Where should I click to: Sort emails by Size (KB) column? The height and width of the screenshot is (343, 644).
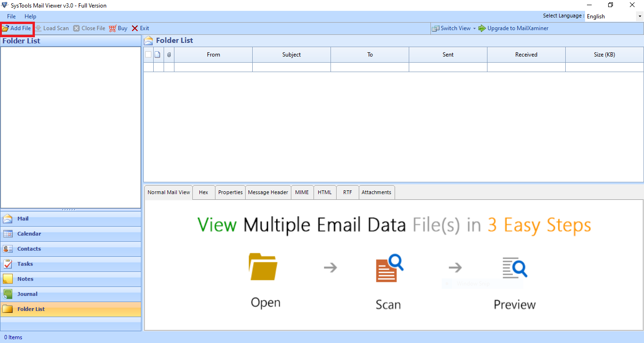click(x=604, y=55)
